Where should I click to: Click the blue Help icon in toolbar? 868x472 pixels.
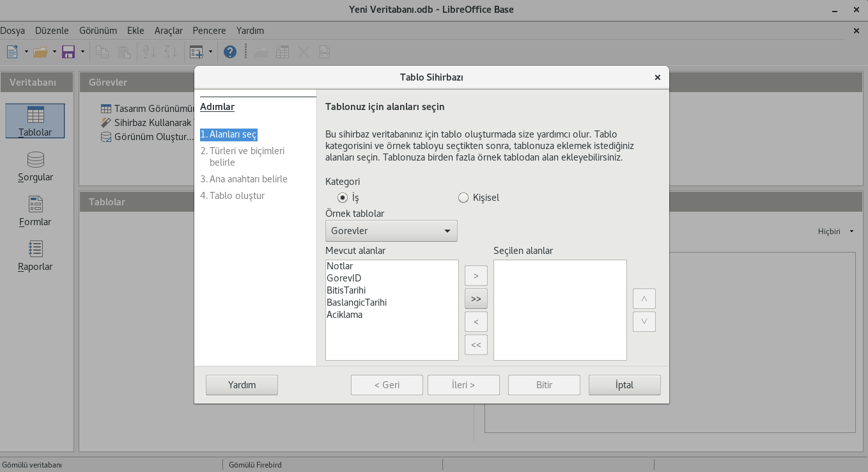click(x=230, y=52)
